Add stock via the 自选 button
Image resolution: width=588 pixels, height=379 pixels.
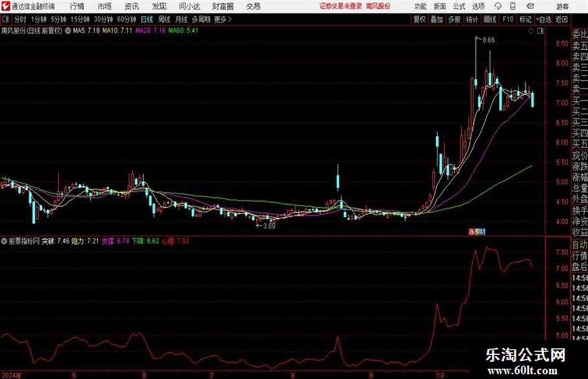pos(544,19)
